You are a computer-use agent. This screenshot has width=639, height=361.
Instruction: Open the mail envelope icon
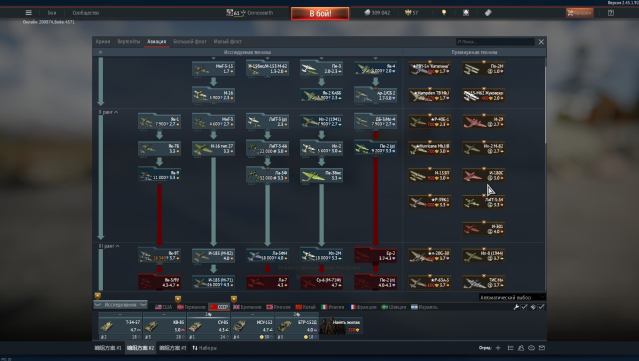(542, 348)
